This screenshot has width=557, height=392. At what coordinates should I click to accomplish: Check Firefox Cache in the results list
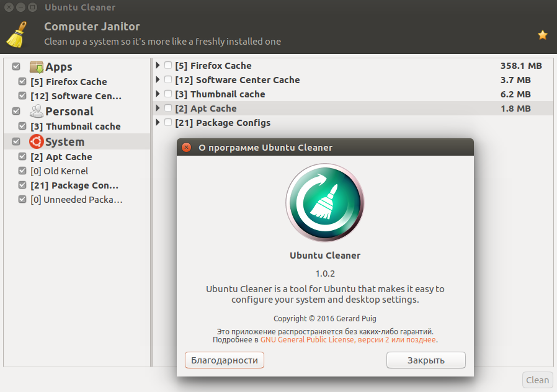(x=168, y=65)
